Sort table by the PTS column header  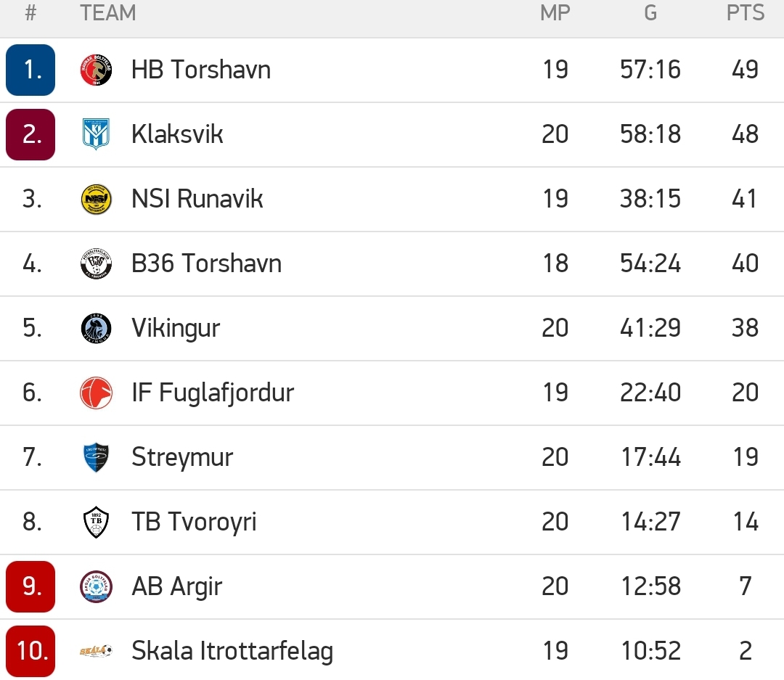[x=746, y=12]
